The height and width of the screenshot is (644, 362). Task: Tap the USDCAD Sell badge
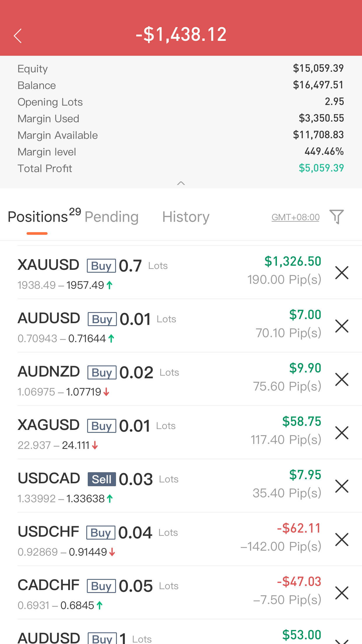102,479
